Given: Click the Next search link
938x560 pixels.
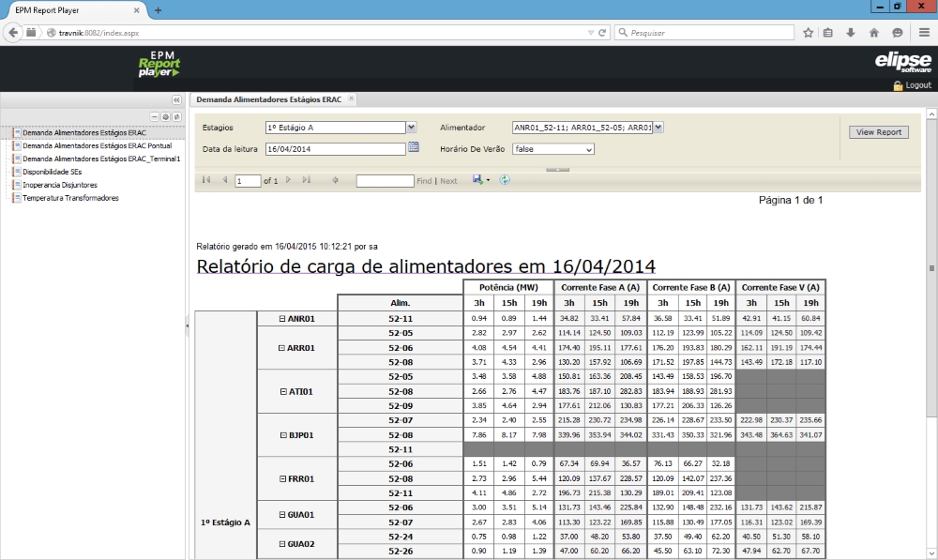Looking at the screenshot, I should [x=448, y=181].
